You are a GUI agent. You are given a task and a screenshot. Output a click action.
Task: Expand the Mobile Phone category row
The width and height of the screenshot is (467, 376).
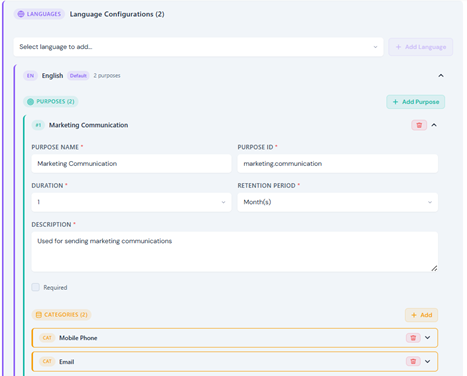click(427, 338)
